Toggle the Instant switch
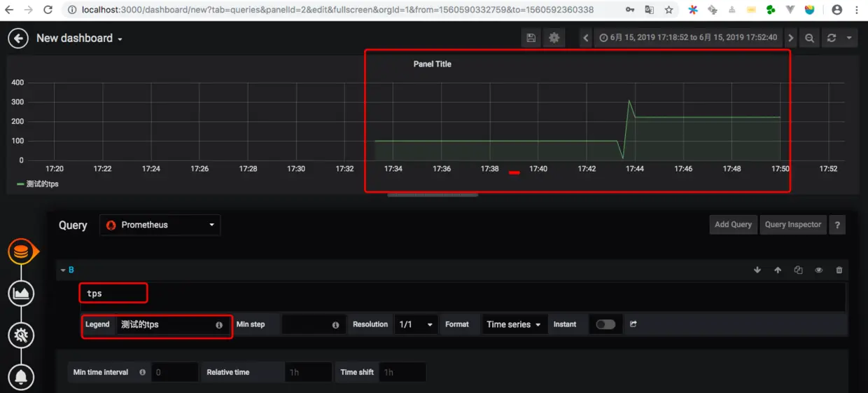The width and height of the screenshot is (868, 393). coord(605,324)
